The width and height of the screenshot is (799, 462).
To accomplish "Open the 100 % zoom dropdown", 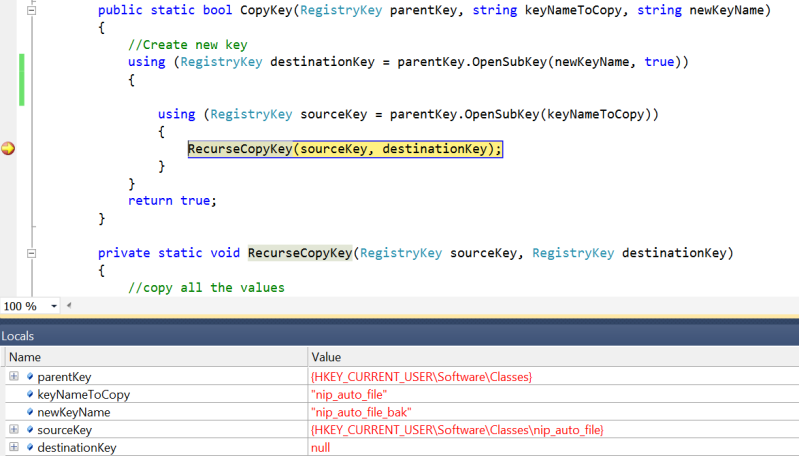I will 54,306.
